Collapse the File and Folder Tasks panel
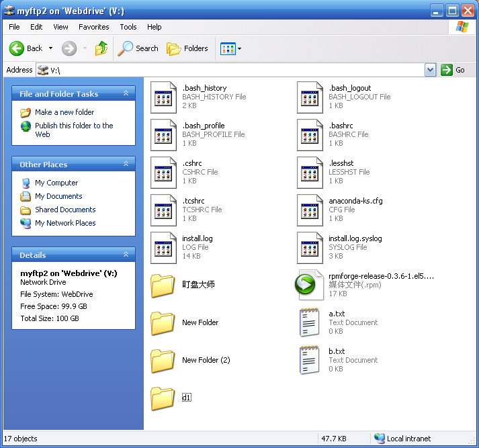Image resolution: width=479 pixels, height=448 pixels. pos(126,94)
